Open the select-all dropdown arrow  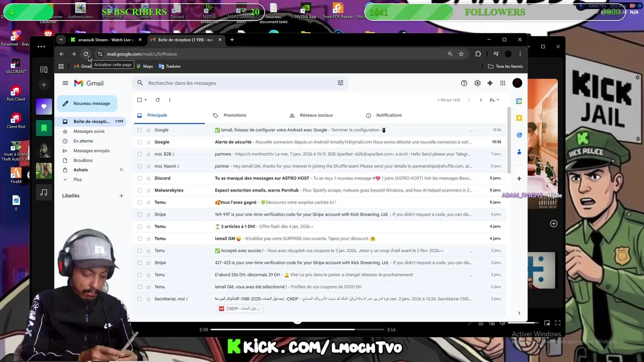click(145, 100)
